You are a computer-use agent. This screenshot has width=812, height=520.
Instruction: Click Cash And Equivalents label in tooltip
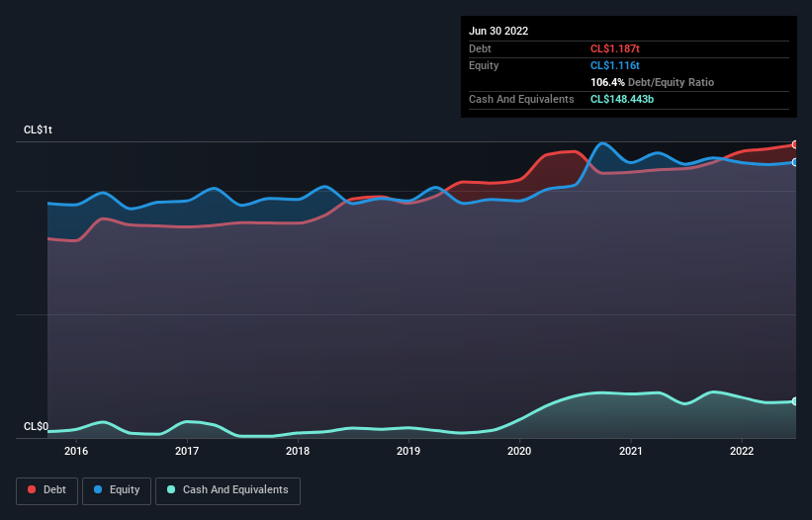pyautogui.click(x=521, y=99)
